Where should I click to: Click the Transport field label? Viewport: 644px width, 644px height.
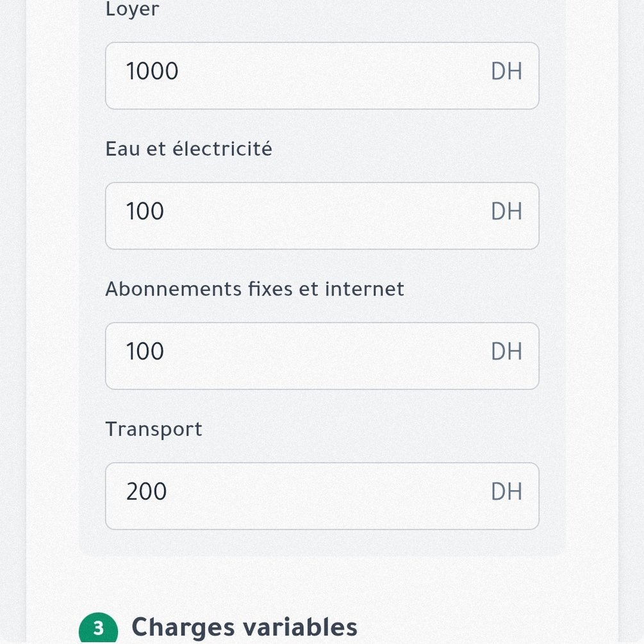[153, 429]
